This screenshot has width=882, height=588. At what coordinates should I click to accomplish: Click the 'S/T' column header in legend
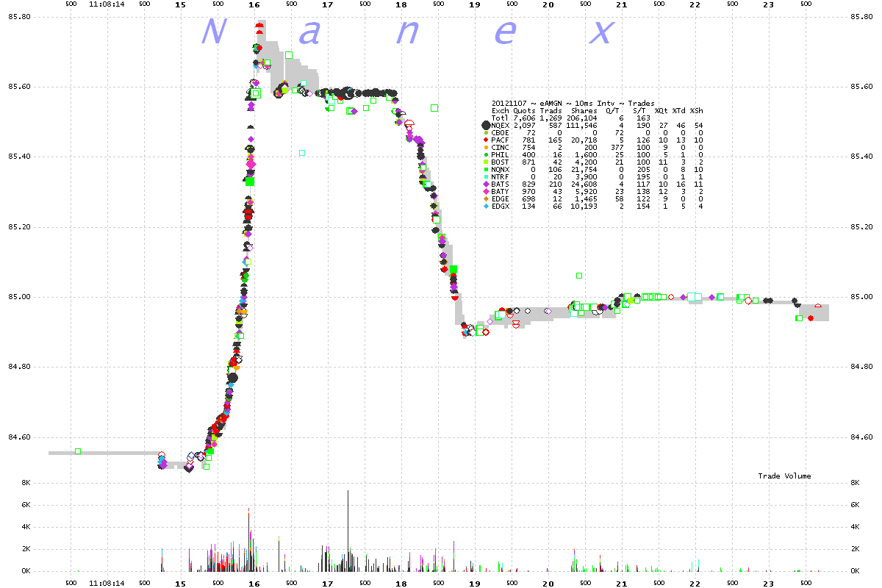pyautogui.click(x=638, y=110)
